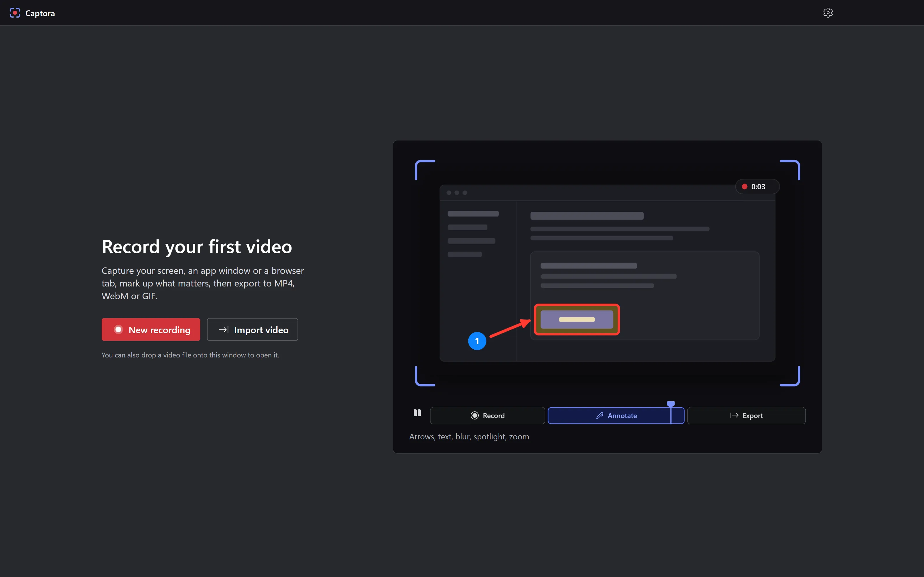Select the Record step tab
This screenshot has width=924, height=577.
tap(487, 415)
